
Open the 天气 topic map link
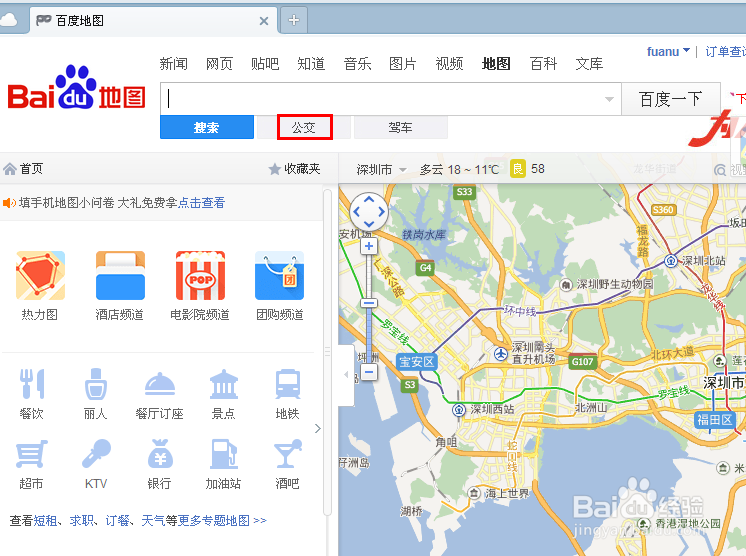(x=153, y=521)
